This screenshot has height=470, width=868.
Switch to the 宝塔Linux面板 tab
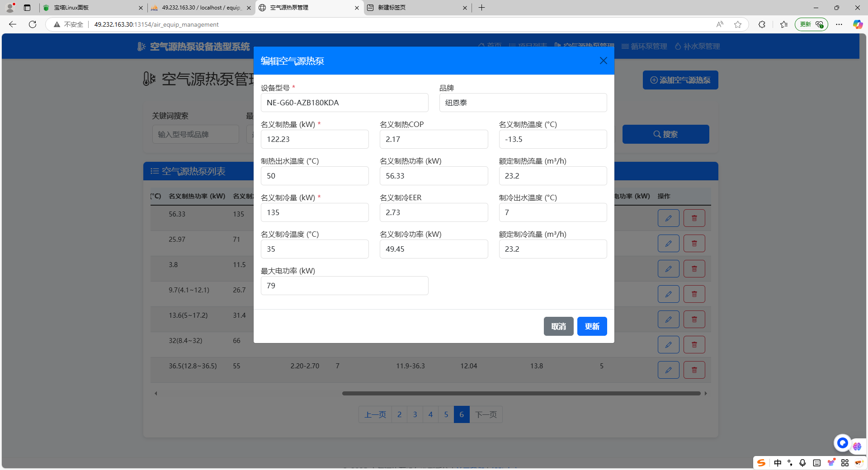point(93,8)
